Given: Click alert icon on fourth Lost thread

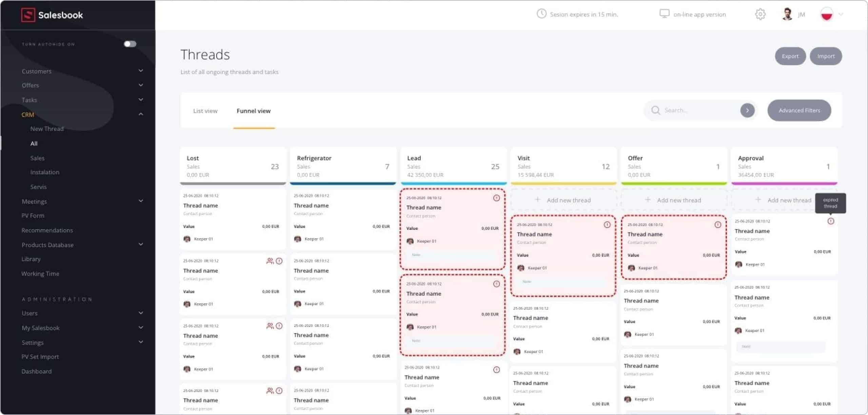Looking at the screenshot, I should coord(279,391).
